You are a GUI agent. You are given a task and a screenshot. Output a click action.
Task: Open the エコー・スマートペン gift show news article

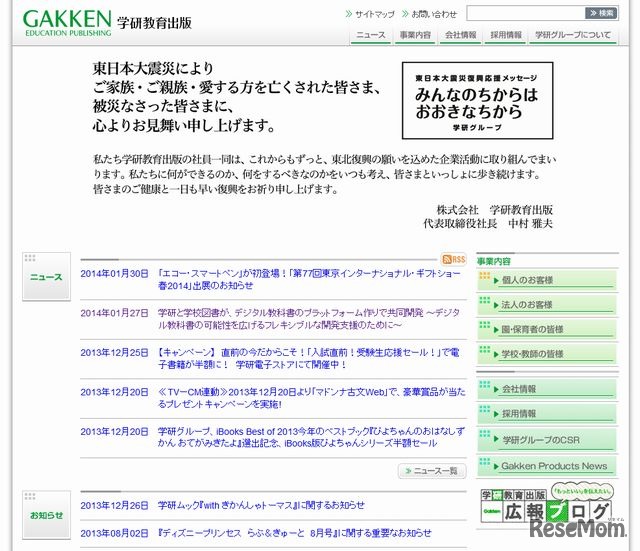coord(309,279)
